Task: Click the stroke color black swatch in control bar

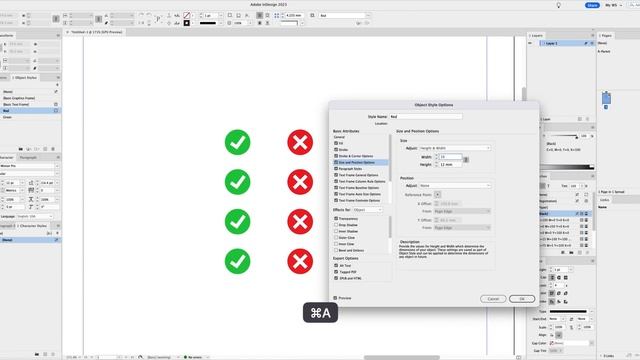Action: pos(187,23)
